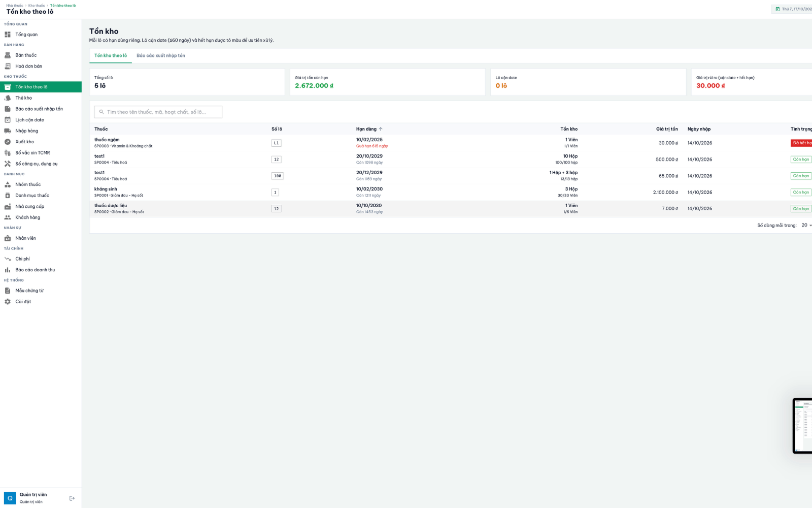The image size is (812, 508).
Task: Open the floating screenshot thumbnail preview
Action: tap(802, 426)
